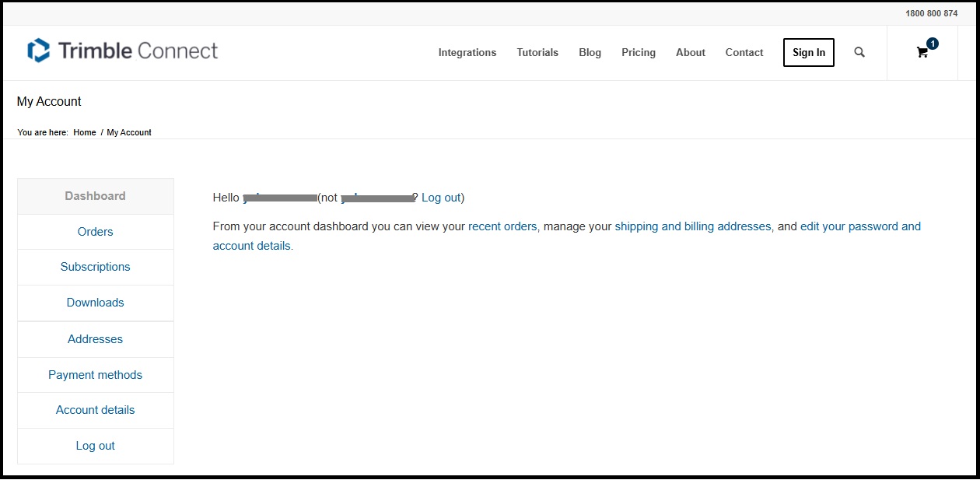Click the Sign In button
This screenshot has width=980, height=480.
809,52
